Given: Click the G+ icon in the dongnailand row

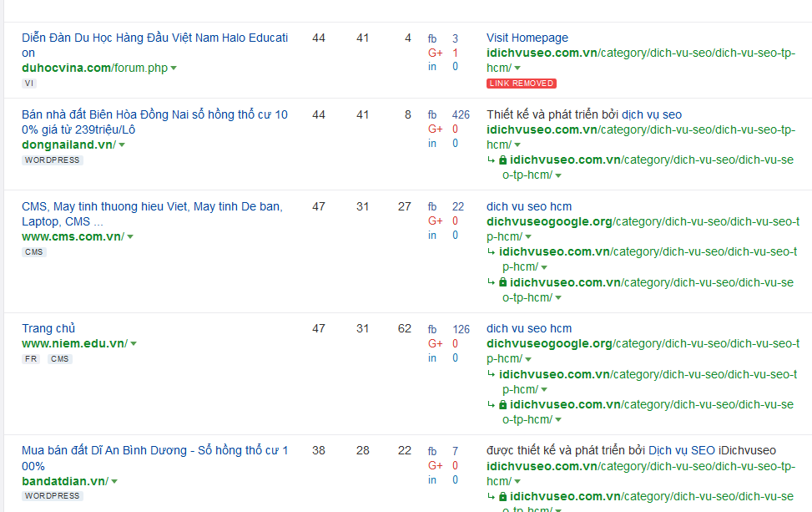Looking at the screenshot, I should [435, 129].
